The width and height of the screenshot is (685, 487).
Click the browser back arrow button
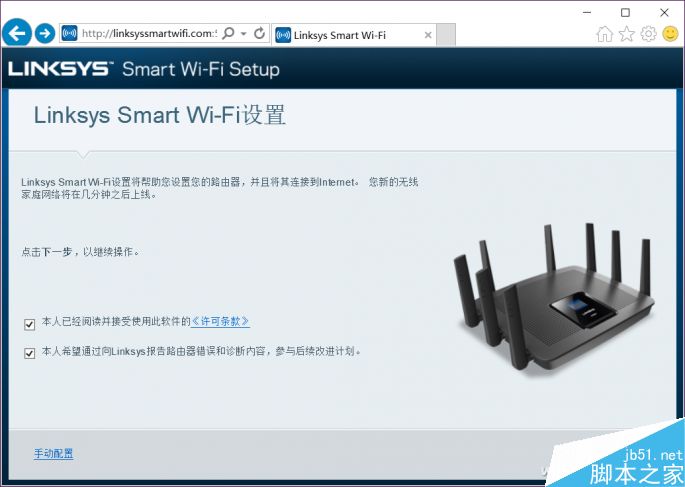17,33
